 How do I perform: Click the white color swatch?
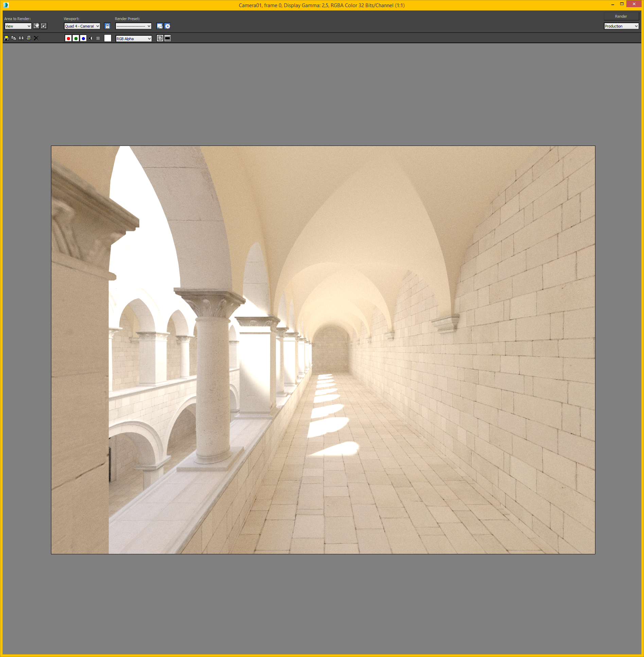point(108,38)
